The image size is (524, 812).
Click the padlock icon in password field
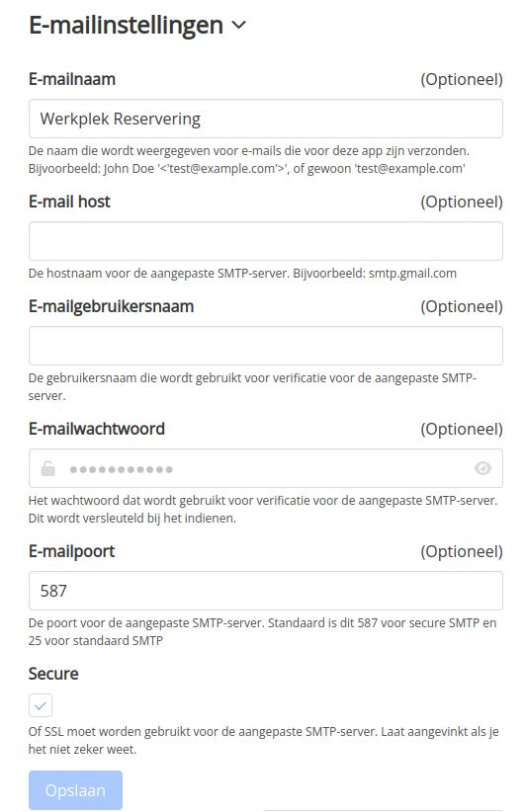coord(47,468)
